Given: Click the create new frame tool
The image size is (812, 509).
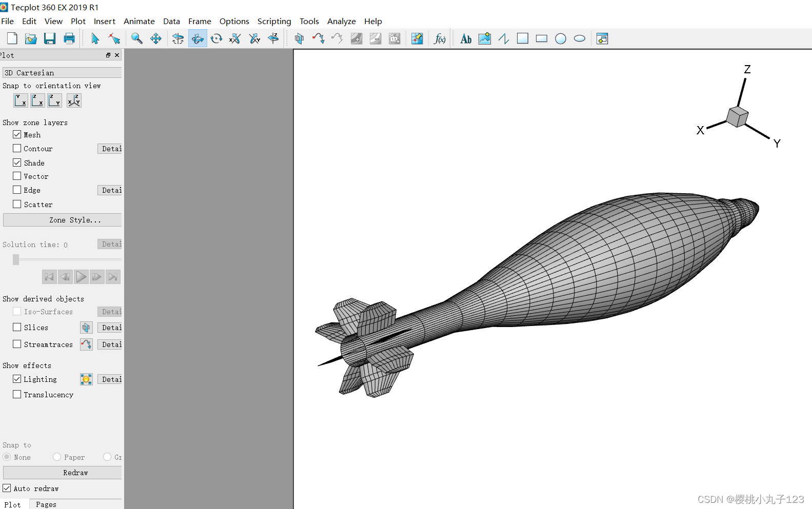Looking at the screenshot, I should (602, 38).
